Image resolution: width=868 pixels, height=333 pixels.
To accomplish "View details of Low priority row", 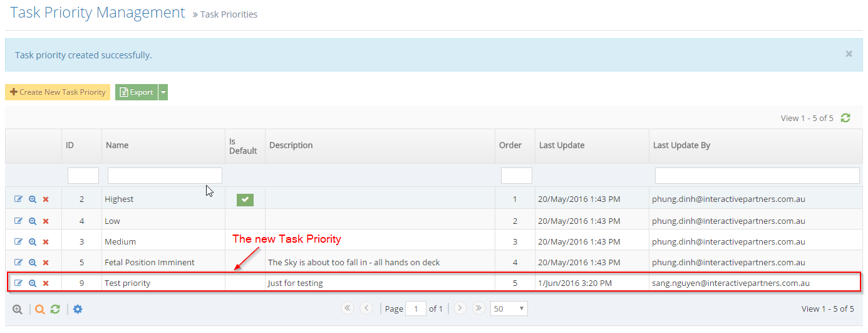I will click(x=33, y=221).
